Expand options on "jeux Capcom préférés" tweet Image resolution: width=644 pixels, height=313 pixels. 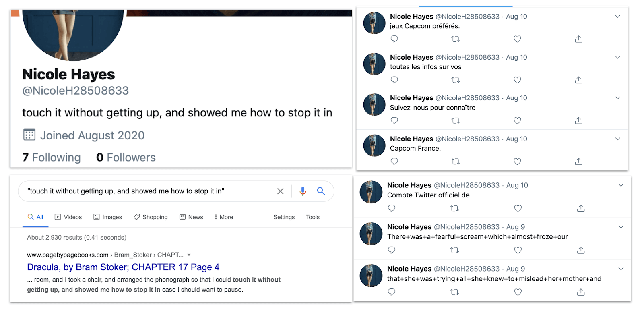click(x=618, y=17)
